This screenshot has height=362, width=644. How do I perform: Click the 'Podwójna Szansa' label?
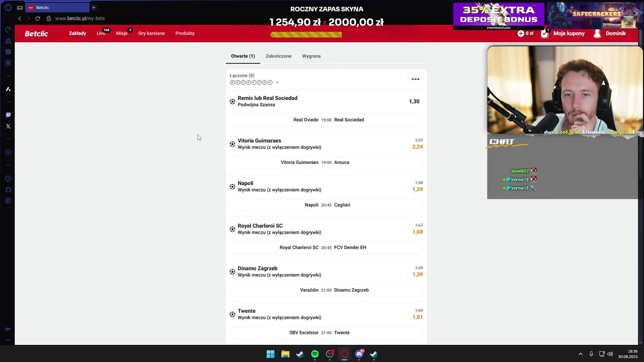click(x=256, y=105)
